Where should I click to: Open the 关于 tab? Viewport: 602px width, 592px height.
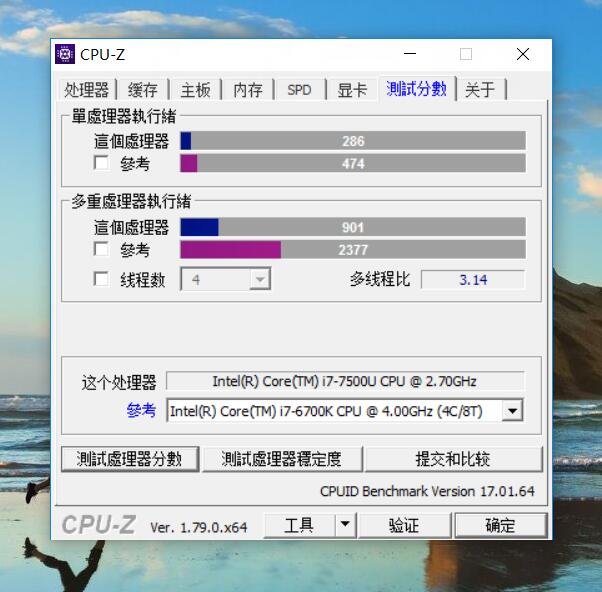point(480,90)
